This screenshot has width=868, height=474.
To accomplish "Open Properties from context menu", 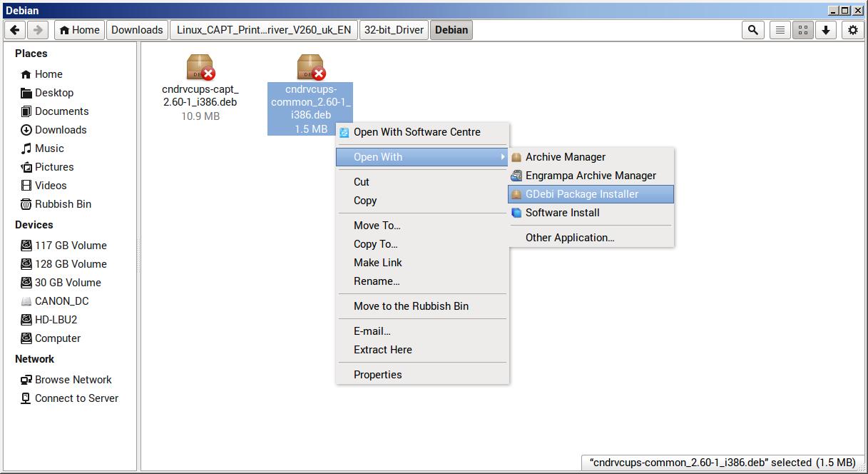I will click(377, 375).
